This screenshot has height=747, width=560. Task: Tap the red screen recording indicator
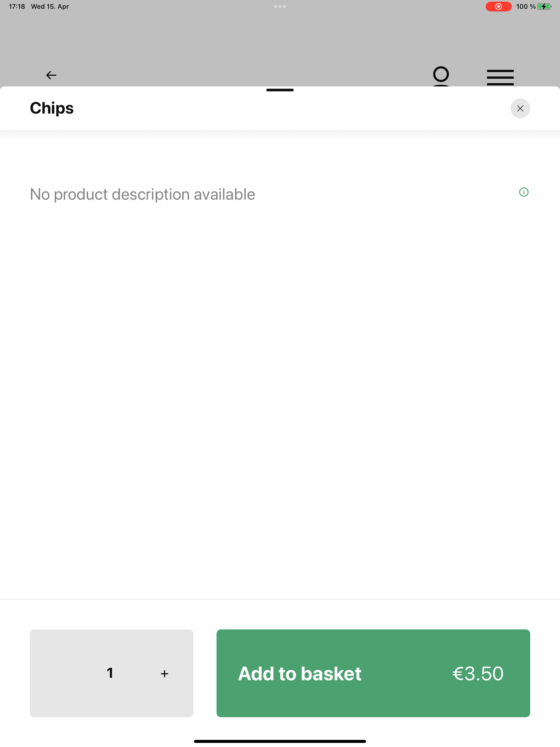[x=498, y=6]
